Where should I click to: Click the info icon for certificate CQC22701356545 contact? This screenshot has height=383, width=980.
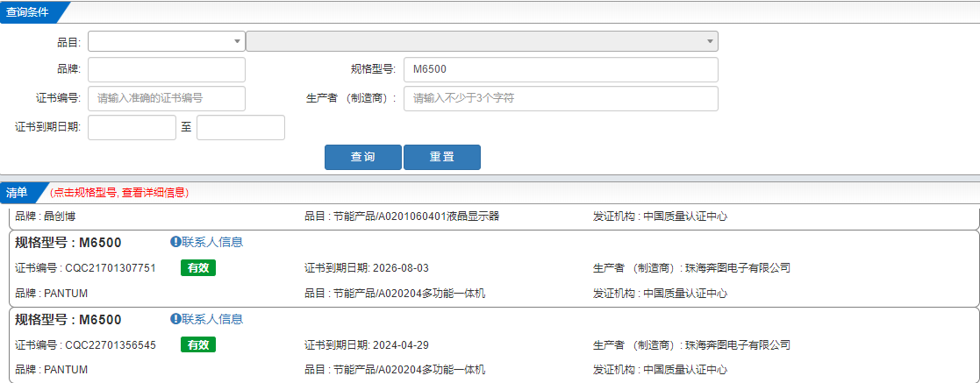[175, 319]
